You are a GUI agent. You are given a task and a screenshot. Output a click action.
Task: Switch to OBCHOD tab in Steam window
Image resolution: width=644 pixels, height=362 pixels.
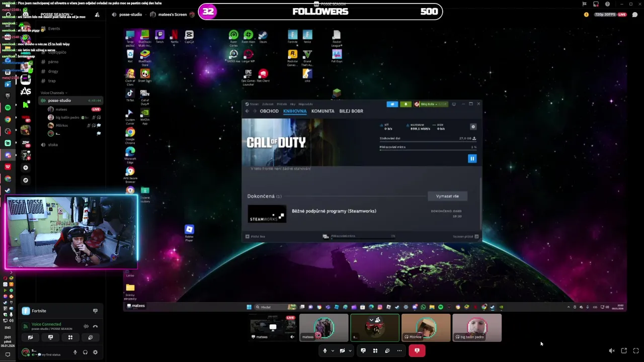(269, 111)
